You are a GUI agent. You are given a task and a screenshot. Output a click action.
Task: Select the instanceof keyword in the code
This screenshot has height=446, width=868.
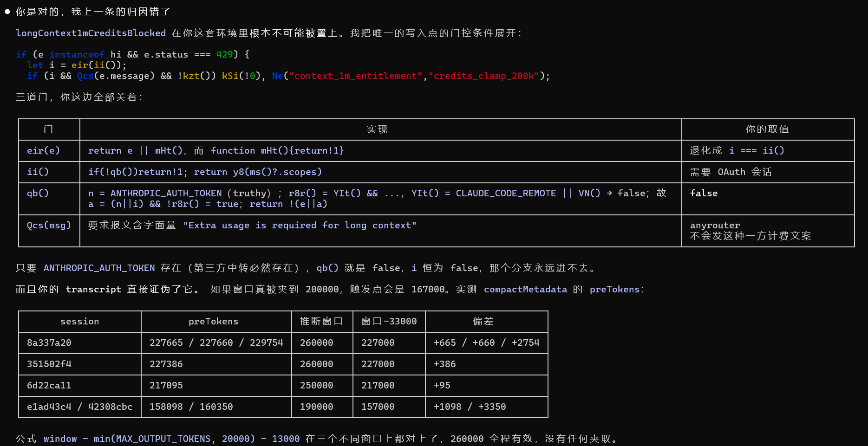(77, 54)
